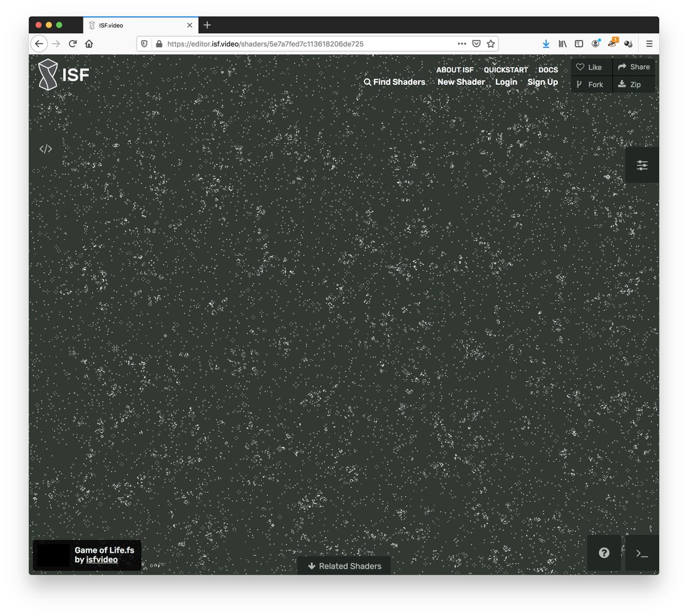This screenshot has height=616, width=688.
Task: Open Find Shaders search
Action: [x=394, y=82]
